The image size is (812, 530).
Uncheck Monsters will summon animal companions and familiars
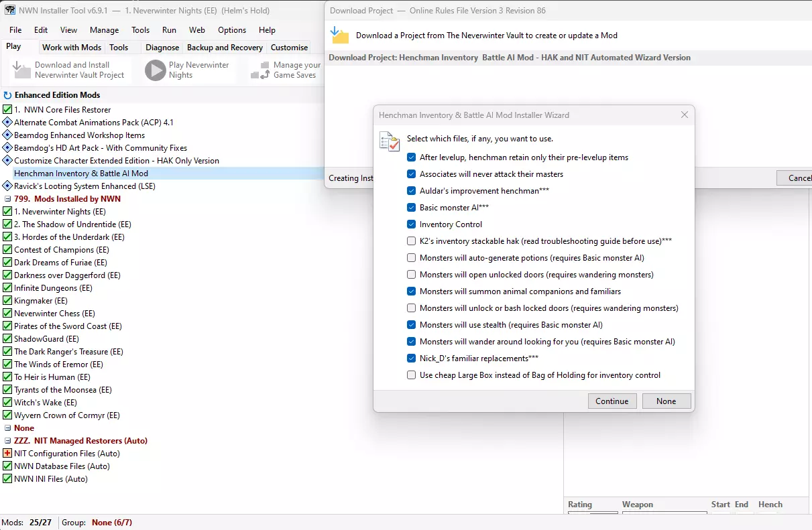[412, 291]
